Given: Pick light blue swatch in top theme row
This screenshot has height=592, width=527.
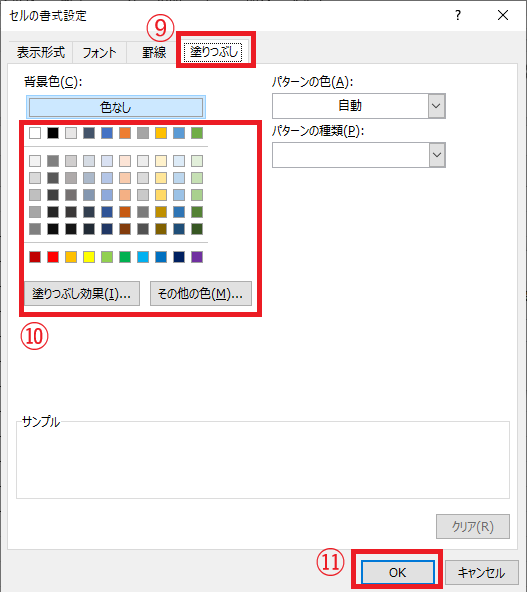Looking at the screenshot, I should coord(179,133).
